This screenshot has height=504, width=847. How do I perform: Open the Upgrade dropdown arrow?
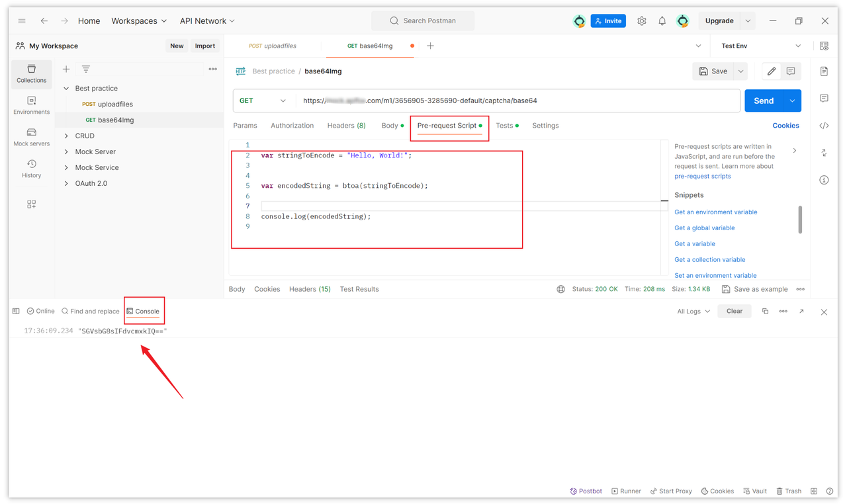pyautogui.click(x=748, y=21)
